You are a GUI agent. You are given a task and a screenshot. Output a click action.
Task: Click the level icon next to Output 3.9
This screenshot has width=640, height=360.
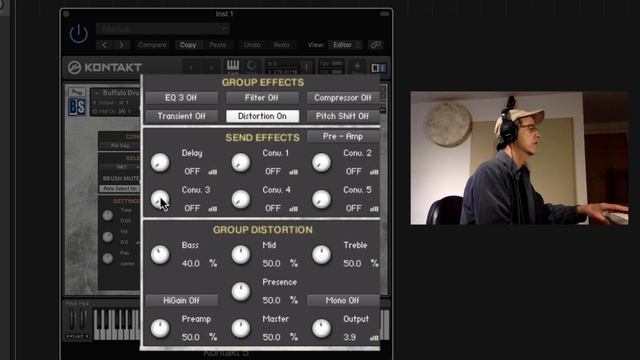(374, 338)
